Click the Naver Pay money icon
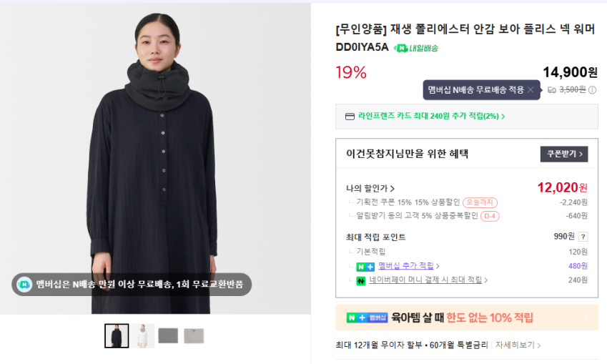This screenshot has width=607, height=364. pyautogui.click(x=362, y=280)
